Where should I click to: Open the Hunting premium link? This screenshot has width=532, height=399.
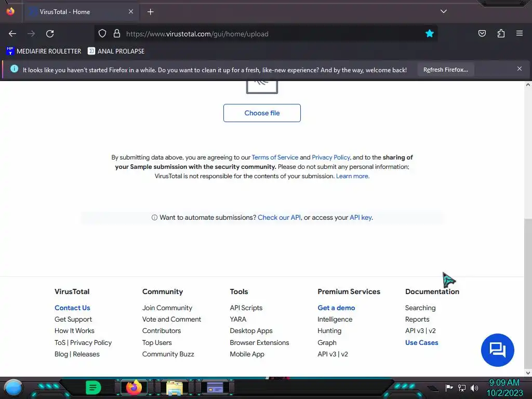329,331
